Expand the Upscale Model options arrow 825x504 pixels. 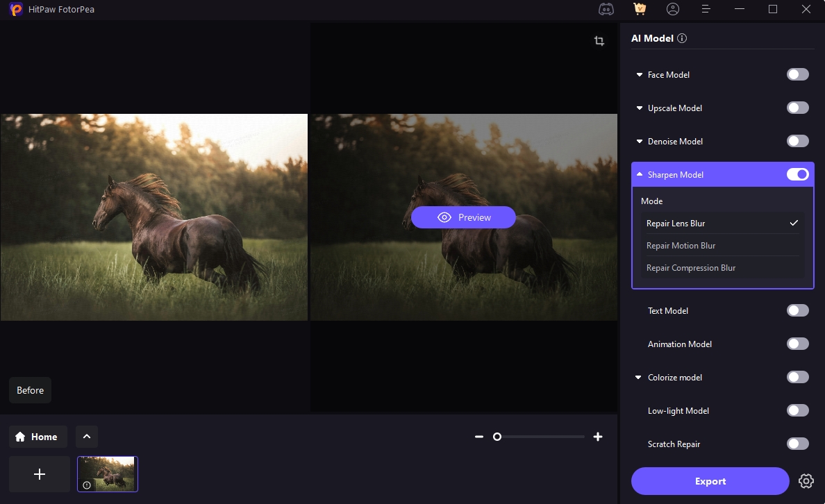(640, 108)
